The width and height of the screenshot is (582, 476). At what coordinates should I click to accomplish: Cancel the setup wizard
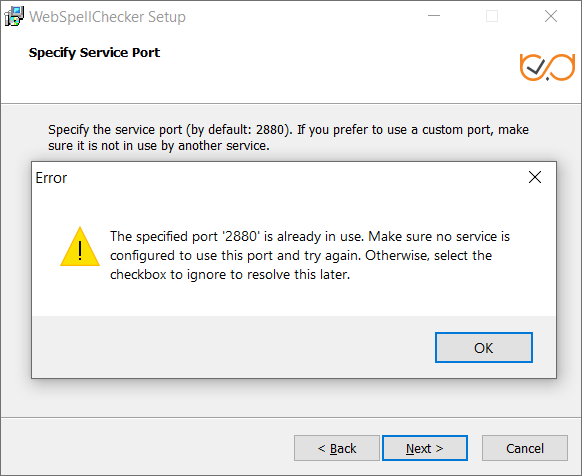point(525,448)
